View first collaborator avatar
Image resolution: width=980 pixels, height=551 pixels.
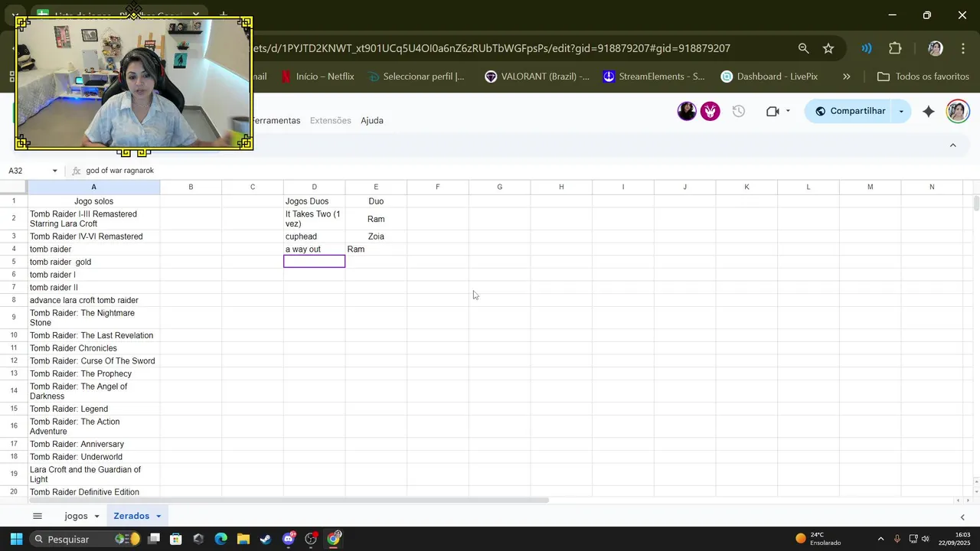[x=687, y=112]
